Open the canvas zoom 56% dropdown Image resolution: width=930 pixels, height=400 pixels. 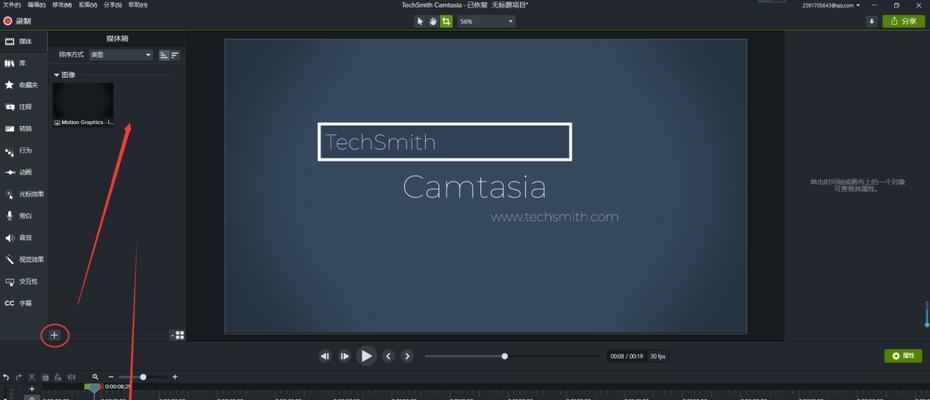(x=486, y=21)
